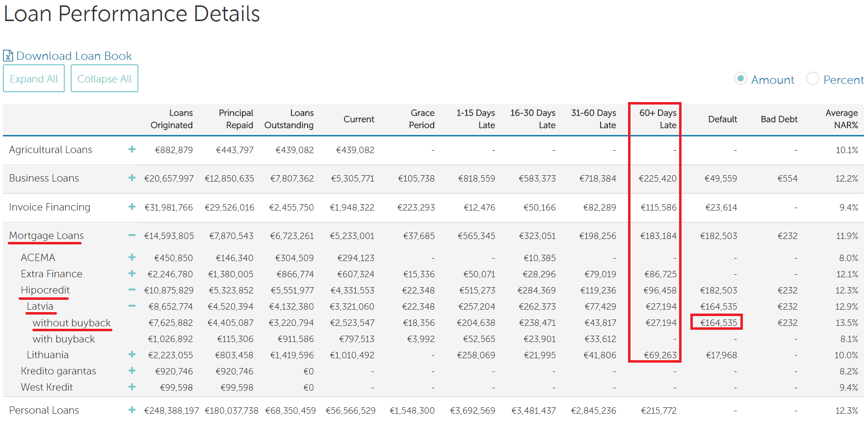Switch to Percent display option
The image size is (868, 424).
coord(813,79)
